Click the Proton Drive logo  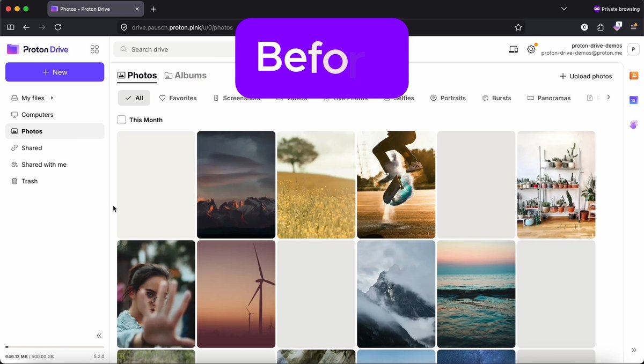[38, 49]
